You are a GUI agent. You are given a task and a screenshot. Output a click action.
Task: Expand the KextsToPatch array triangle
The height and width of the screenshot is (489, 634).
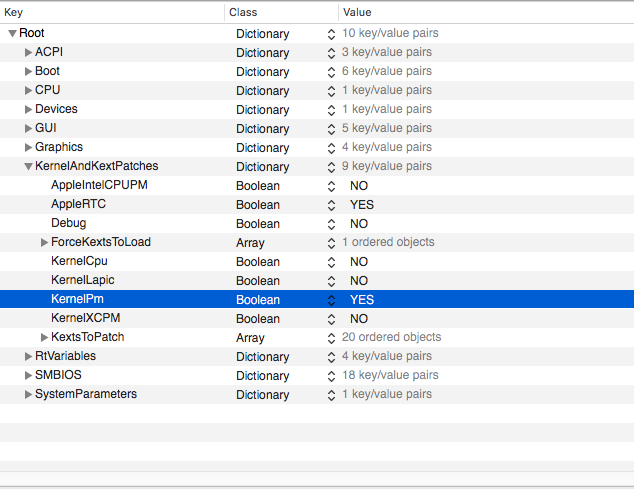pos(44,338)
